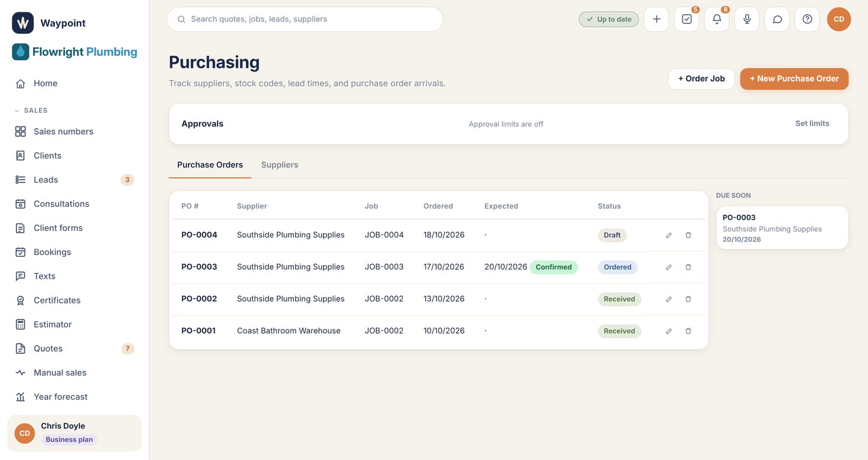Click the + New Purchase Order button

click(x=794, y=79)
